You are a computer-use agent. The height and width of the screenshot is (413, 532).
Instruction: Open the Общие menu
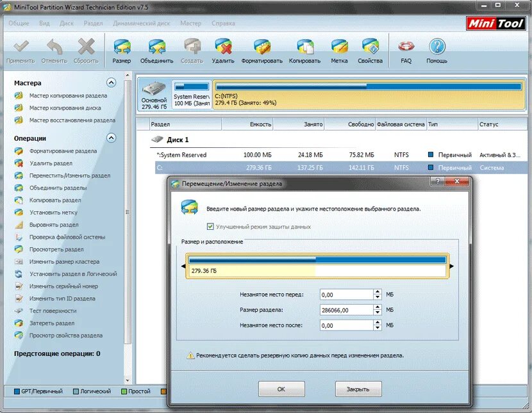click(x=19, y=24)
